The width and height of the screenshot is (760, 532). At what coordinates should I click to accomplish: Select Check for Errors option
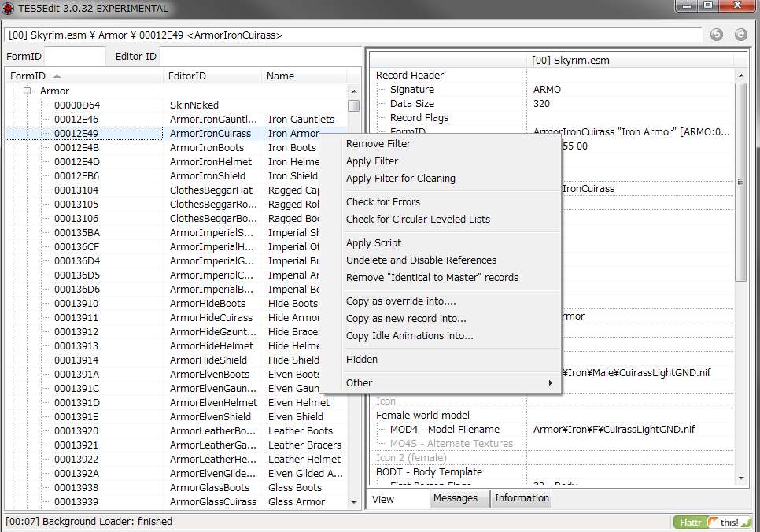point(383,201)
